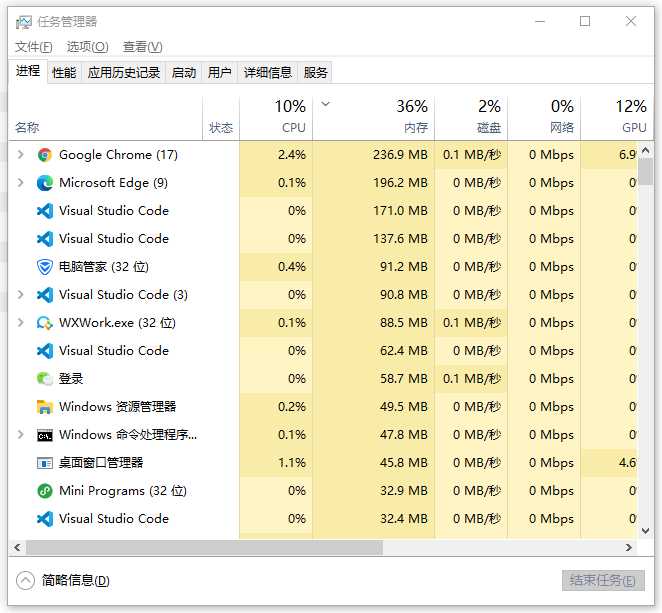Click the 桌面窗口管理器 icon
The image size is (662, 613).
coord(45,463)
